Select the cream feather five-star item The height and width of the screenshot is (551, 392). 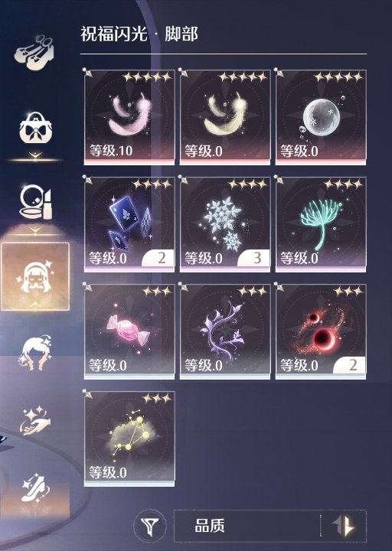pos(225,117)
